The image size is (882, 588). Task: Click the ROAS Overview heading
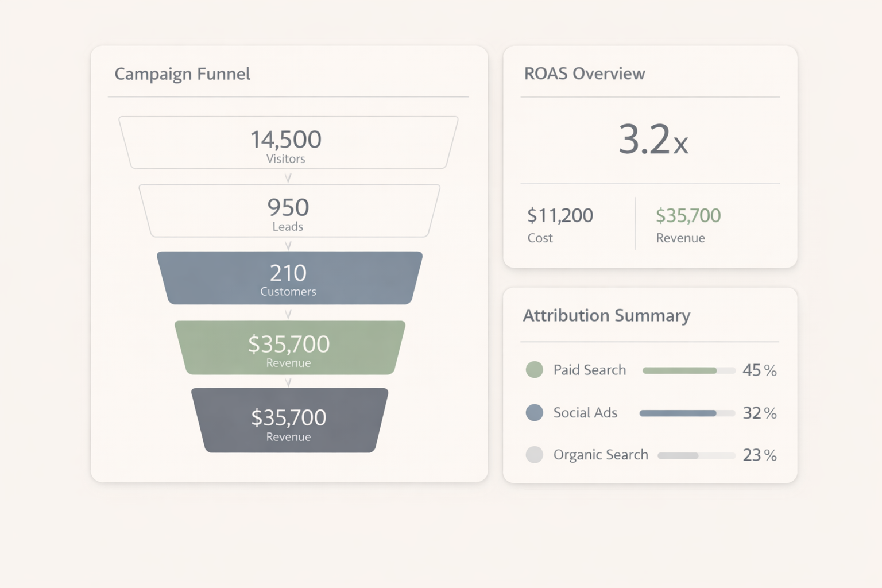(x=585, y=73)
